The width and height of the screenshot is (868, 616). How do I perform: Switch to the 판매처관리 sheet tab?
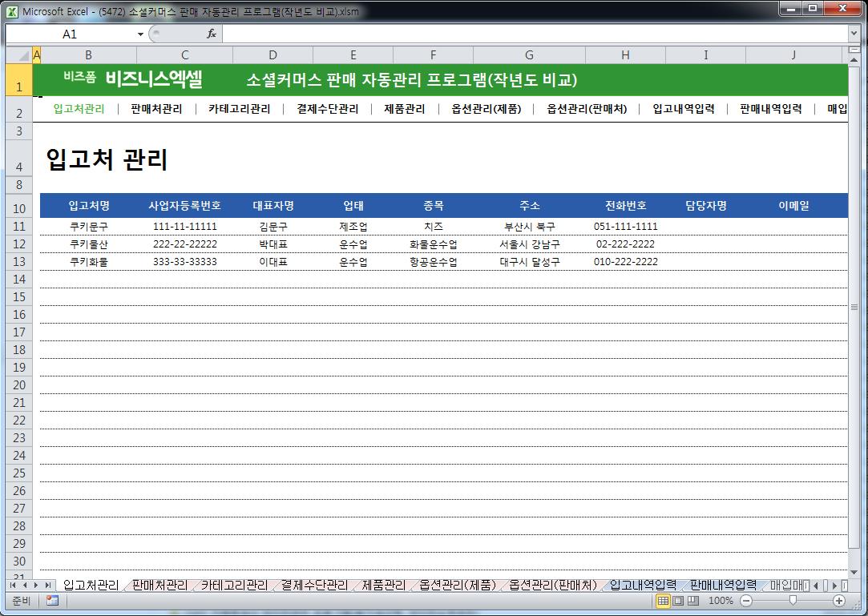tap(160, 585)
